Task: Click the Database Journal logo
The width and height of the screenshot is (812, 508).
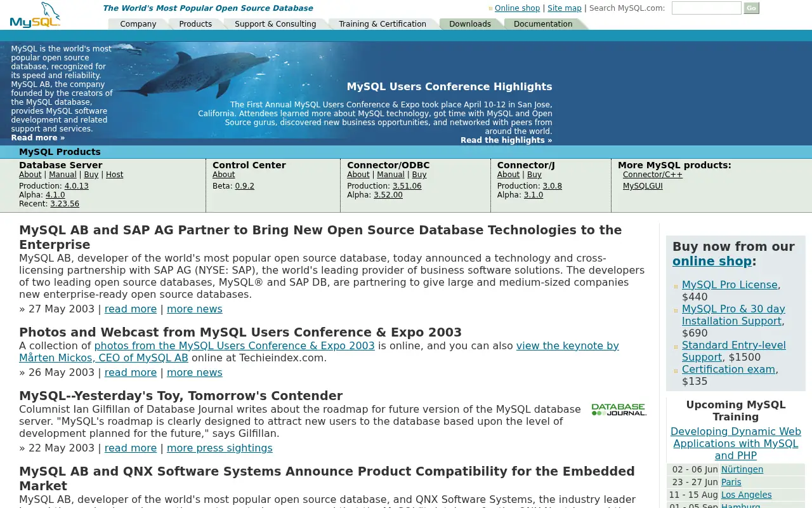Action: coord(619,410)
